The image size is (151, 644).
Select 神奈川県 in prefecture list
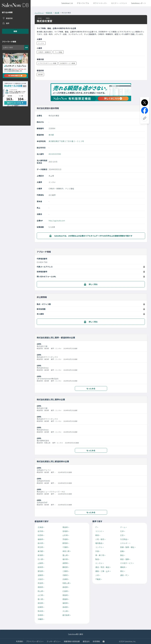pos(67,551)
